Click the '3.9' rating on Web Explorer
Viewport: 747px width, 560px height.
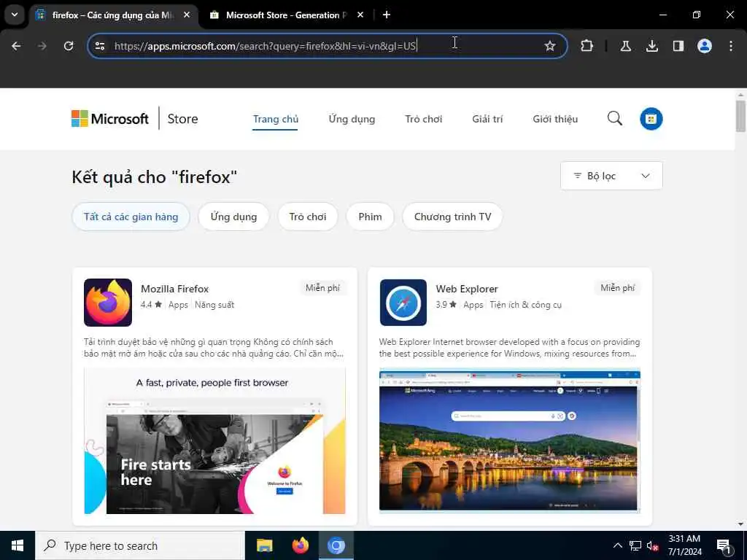coord(446,305)
